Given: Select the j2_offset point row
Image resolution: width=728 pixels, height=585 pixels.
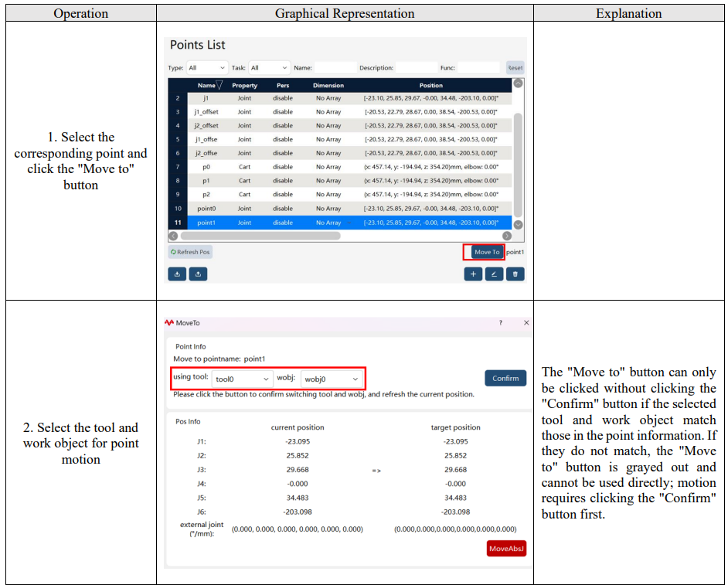Looking at the screenshot, I should click(340, 126).
